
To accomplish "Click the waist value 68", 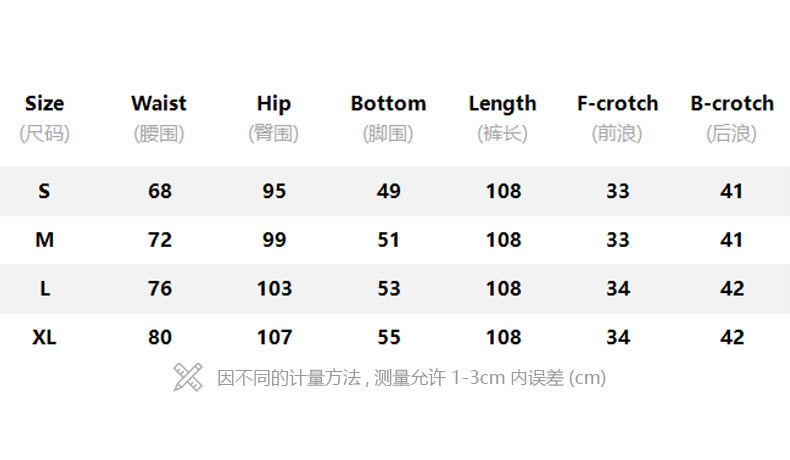I will (160, 191).
